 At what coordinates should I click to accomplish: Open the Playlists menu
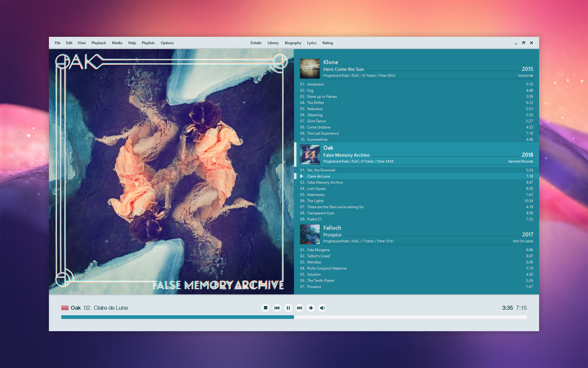[x=148, y=43]
